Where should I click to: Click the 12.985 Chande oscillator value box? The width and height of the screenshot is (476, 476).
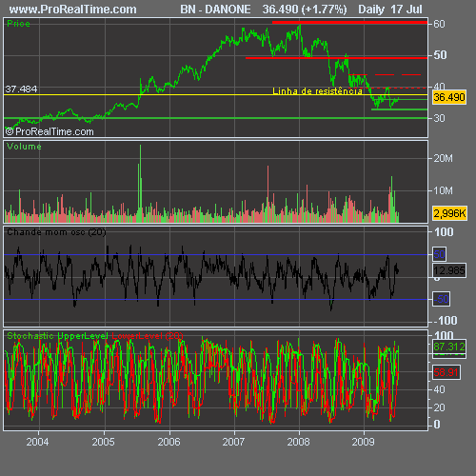(449, 270)
